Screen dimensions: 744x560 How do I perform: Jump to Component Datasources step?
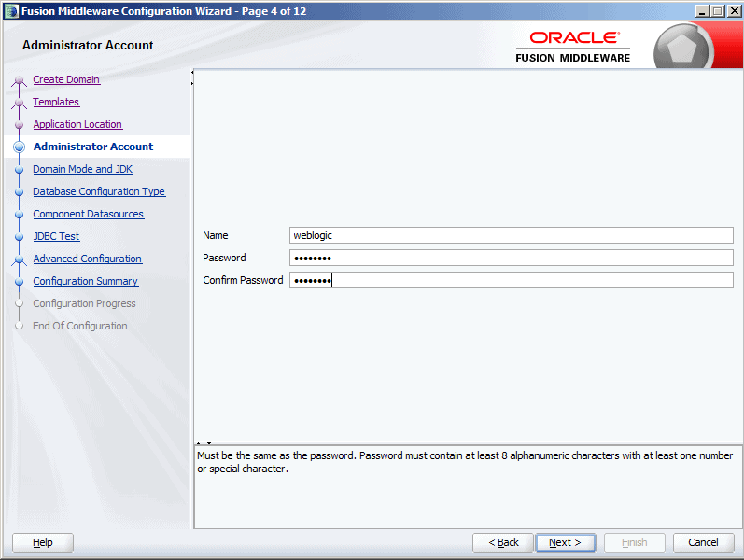pos(89,214)
